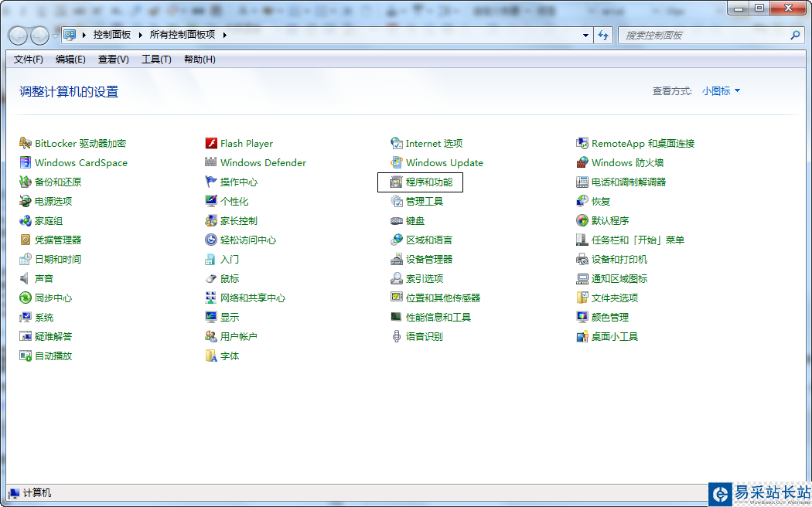Image resolution: width=812 pixels, height=507 pixels.
Task: Open the Internet 选项 icon
Action: pyautogui.click(x=396, y=143)
